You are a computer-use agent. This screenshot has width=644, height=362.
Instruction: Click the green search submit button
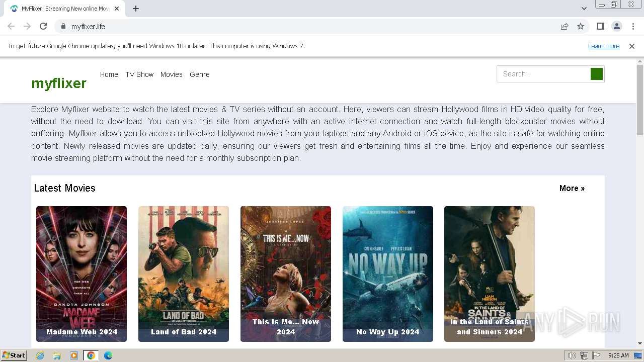597,74
